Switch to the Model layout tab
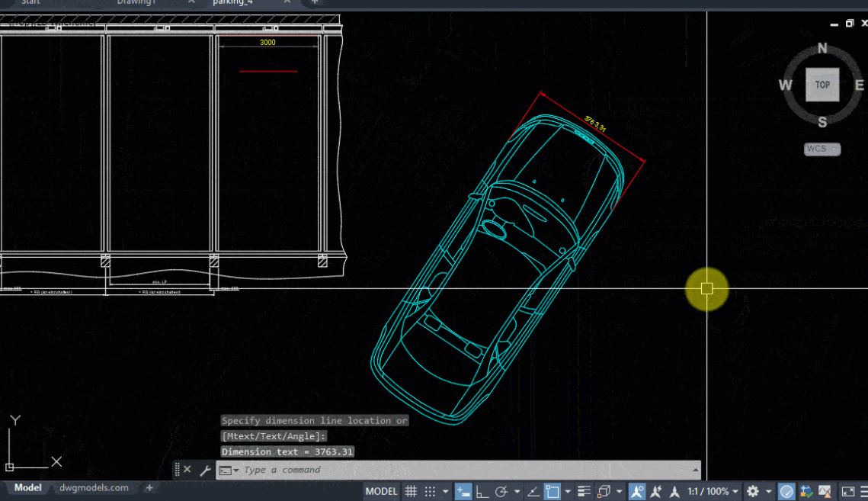This screenshot has height=501, width=868. click(x=27, y=487)
